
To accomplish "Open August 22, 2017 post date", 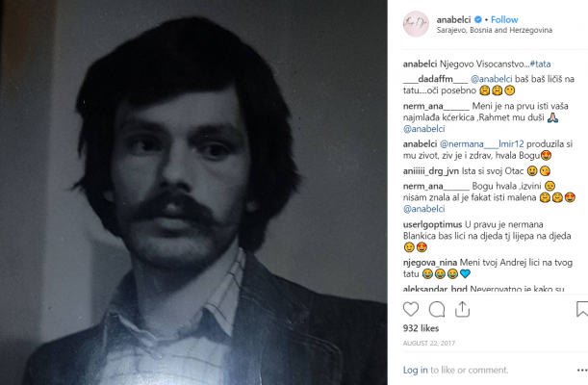I will pyautogui.click(x=429, y=343).
